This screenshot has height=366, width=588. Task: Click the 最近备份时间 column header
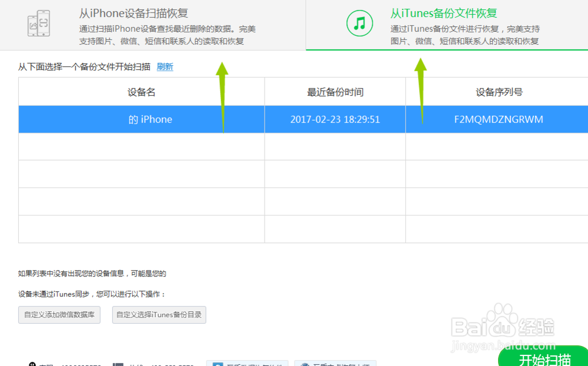tap(335, 92)
